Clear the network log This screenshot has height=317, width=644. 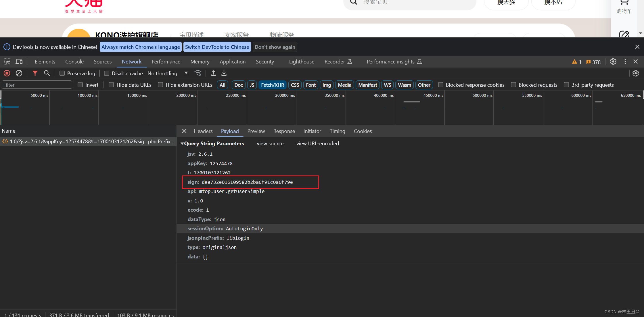coord(19,73)
